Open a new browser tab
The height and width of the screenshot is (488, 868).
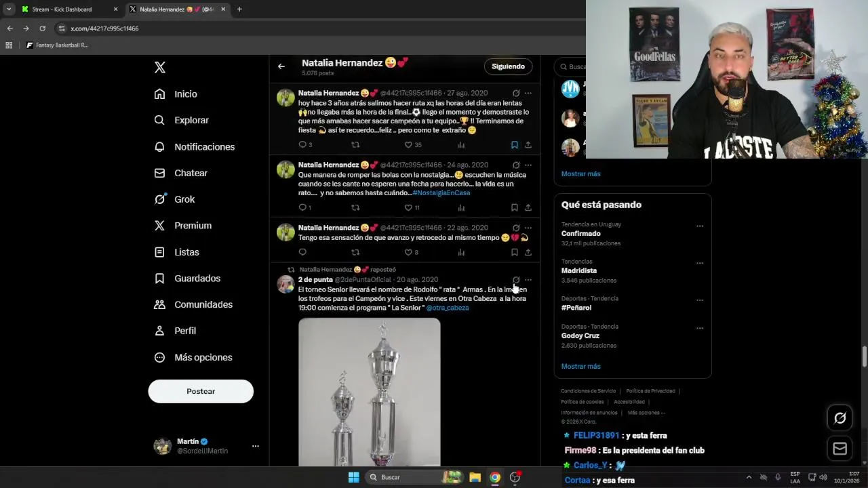click(239, 9)
